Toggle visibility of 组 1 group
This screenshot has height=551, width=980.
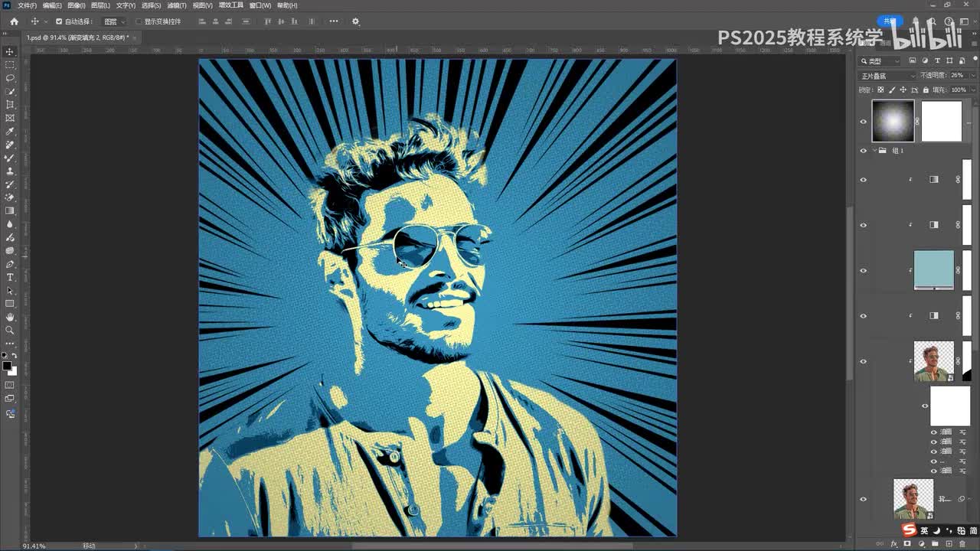(x=864, y=151)
